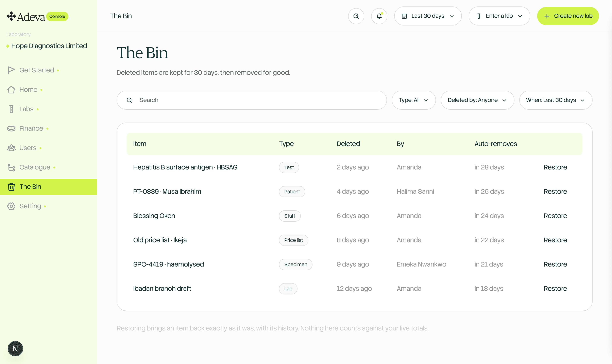Click 'Emeka Nwankwo' in the By column
The width and height of the screenshot is (612, 364).
click(x=421, y=265)
